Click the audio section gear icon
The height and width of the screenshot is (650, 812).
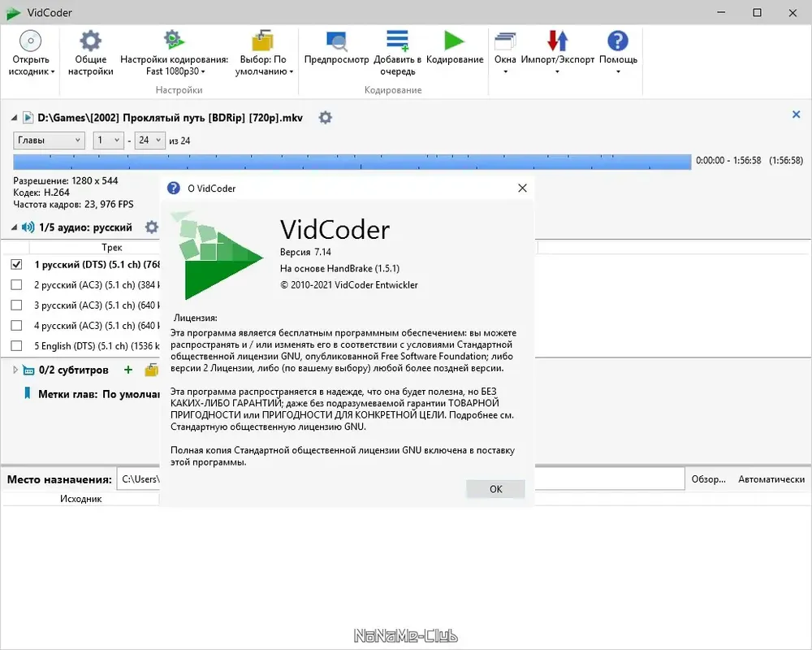(x=151, y=227)
